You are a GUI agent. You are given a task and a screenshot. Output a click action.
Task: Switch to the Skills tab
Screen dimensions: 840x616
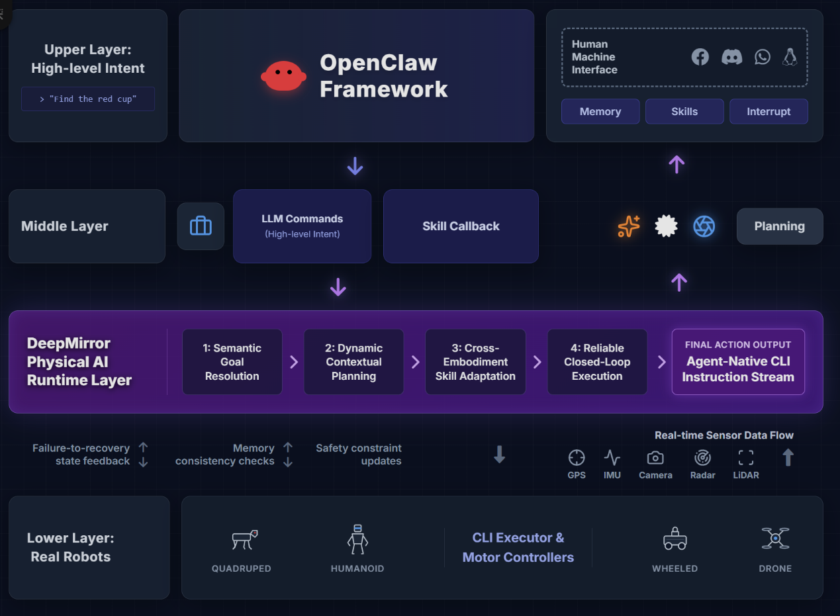point(684,112)
